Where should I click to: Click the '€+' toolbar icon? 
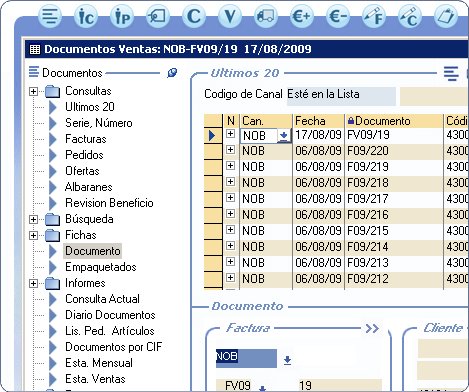pos(302,16)
